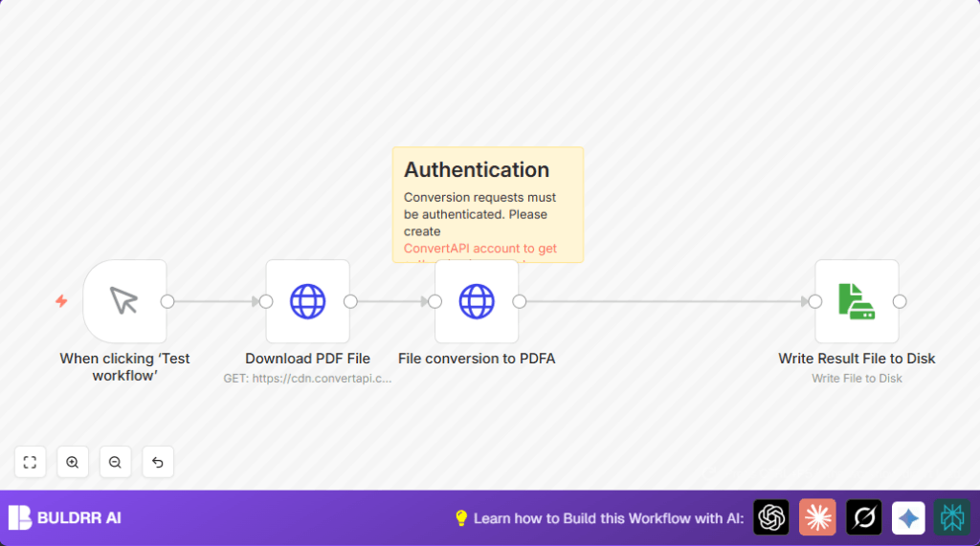Click the BULDRR AI brand name text

click(79, 518)
